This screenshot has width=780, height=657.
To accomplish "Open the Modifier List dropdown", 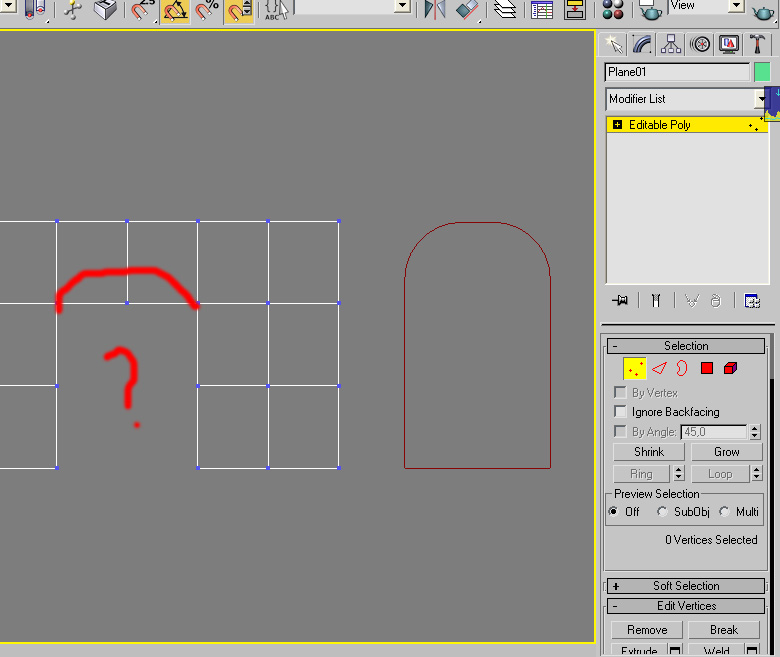I will click(x=685, y=99).
